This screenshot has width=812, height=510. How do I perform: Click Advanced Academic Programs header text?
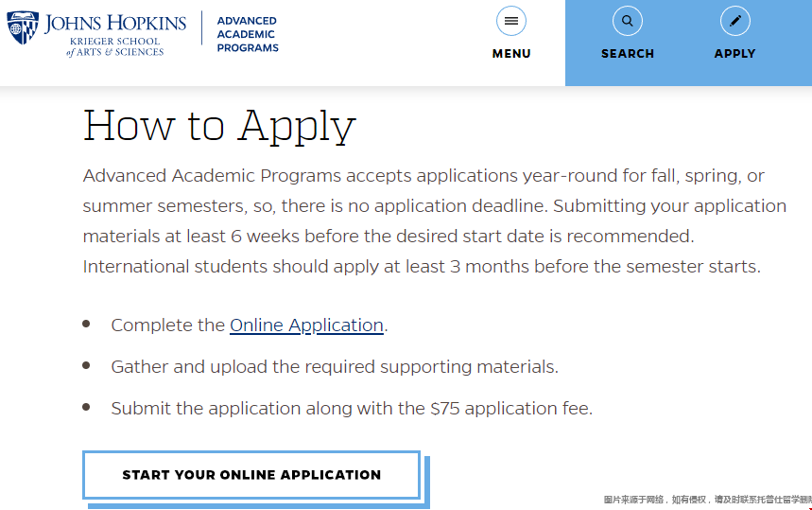[248, 34]
